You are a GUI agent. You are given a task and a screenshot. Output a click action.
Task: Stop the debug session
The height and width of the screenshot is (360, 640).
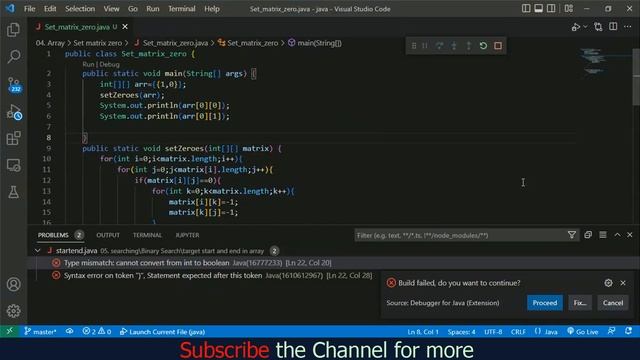point(498,46)
